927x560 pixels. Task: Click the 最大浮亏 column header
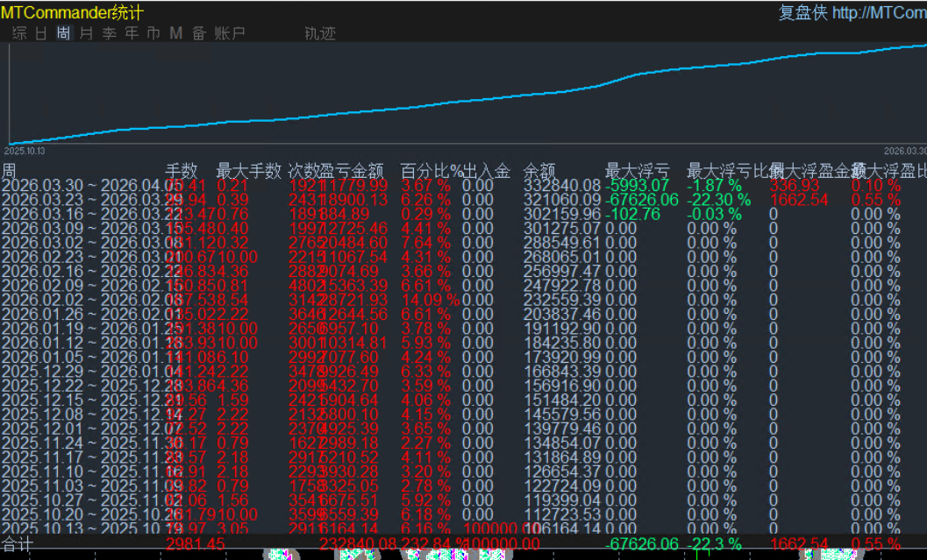638,171
